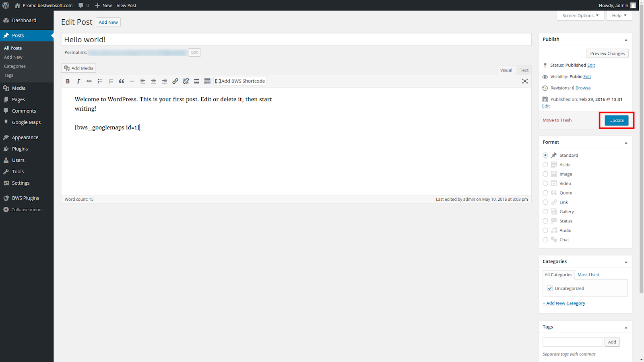Select the Gallery post format

545,212
